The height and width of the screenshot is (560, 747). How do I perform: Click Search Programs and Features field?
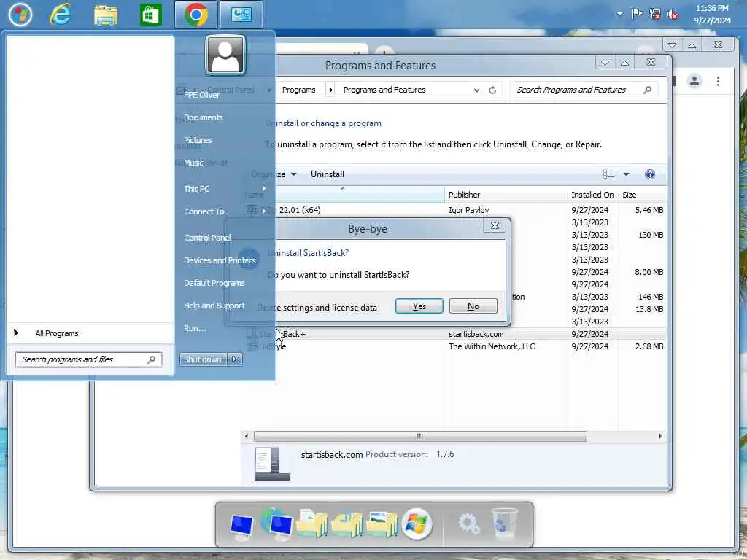[x=584, y=90]
